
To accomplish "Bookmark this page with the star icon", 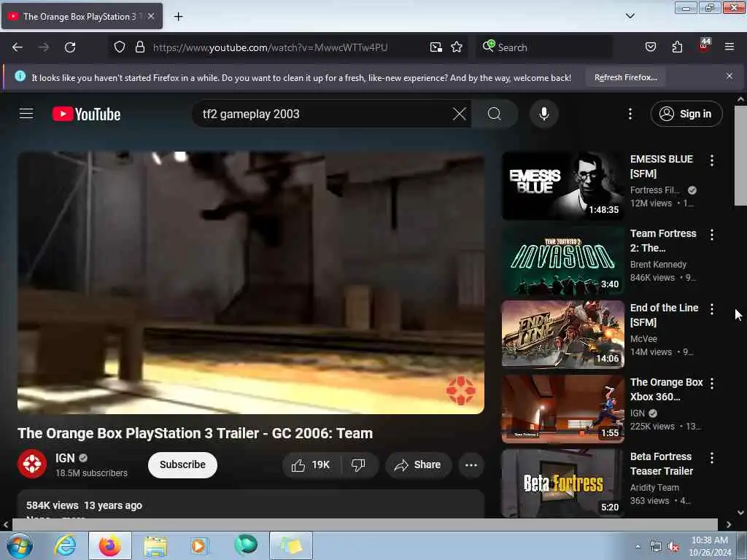I will click(457, 47).
